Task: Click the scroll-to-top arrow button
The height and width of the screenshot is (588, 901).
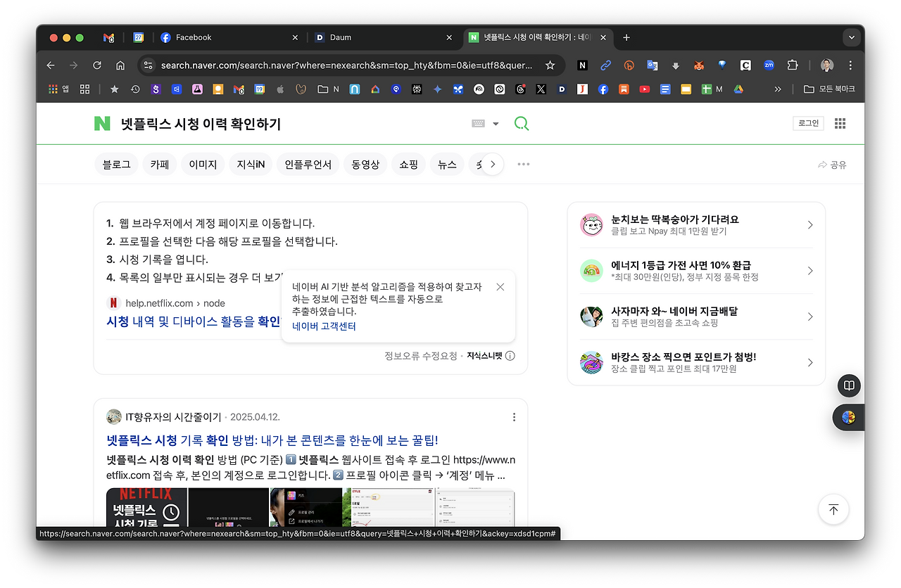Action: (833, 510)
